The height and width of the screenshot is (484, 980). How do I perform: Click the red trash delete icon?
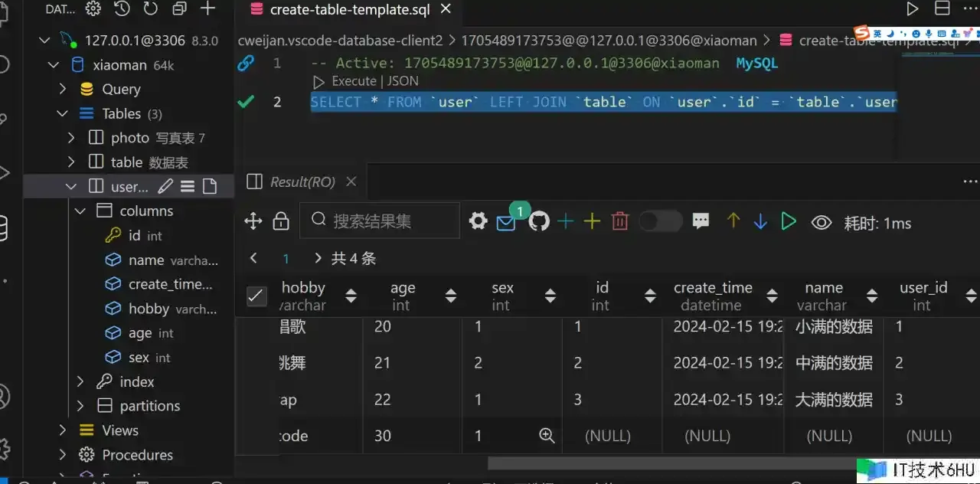(620, 222)
